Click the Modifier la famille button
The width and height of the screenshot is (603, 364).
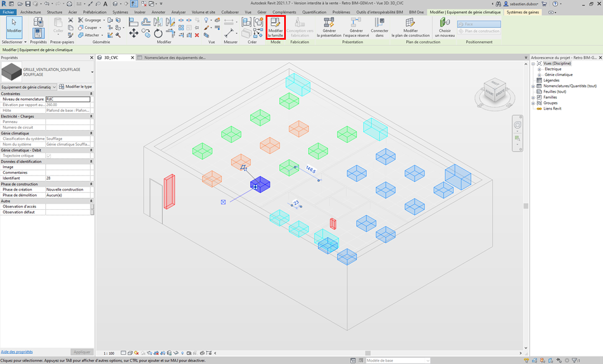275,26
